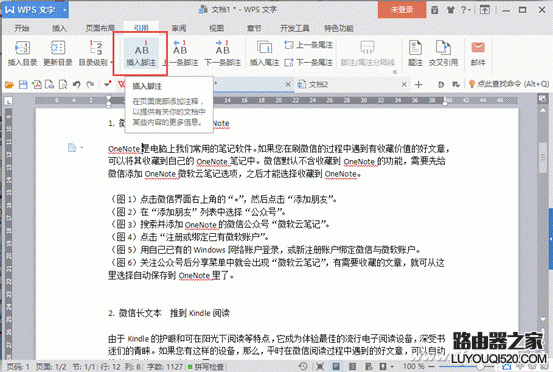
Task: Open the help question-mark menu
Action: tap(466, 10)
